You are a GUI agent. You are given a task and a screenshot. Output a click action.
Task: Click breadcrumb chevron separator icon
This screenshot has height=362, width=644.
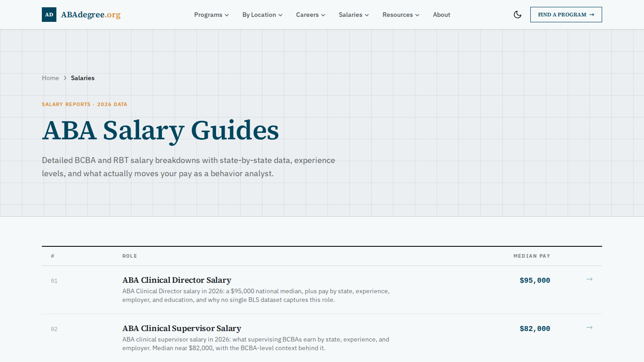[x=65, y=78]
